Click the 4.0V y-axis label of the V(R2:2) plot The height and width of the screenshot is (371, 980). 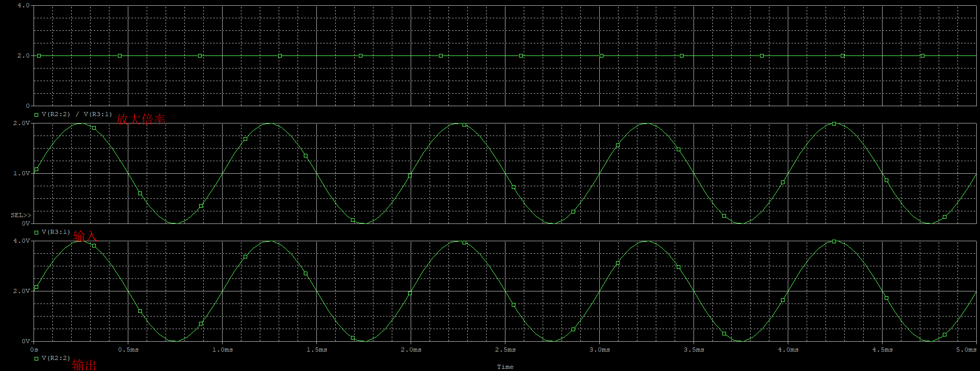click(x=21, y=241)
